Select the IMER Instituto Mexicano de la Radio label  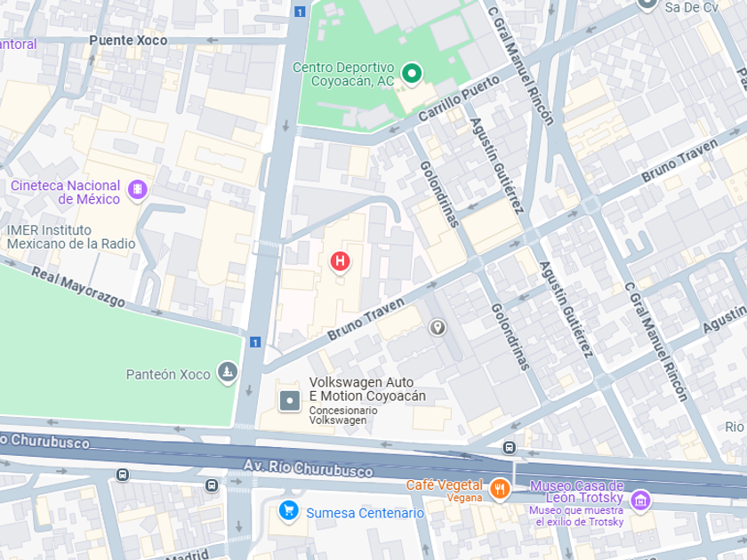[71, 236]
